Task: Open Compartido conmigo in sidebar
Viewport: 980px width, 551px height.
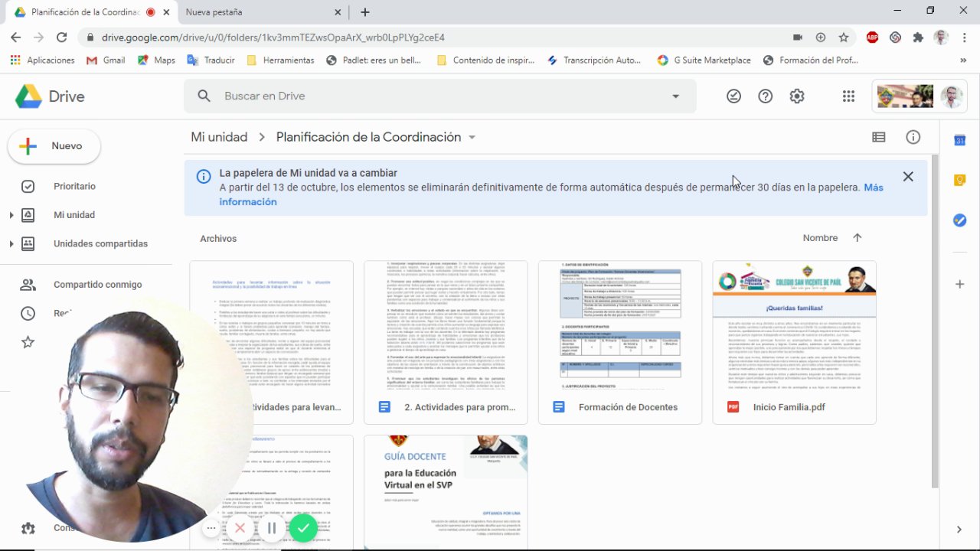Action: [97, 285]
